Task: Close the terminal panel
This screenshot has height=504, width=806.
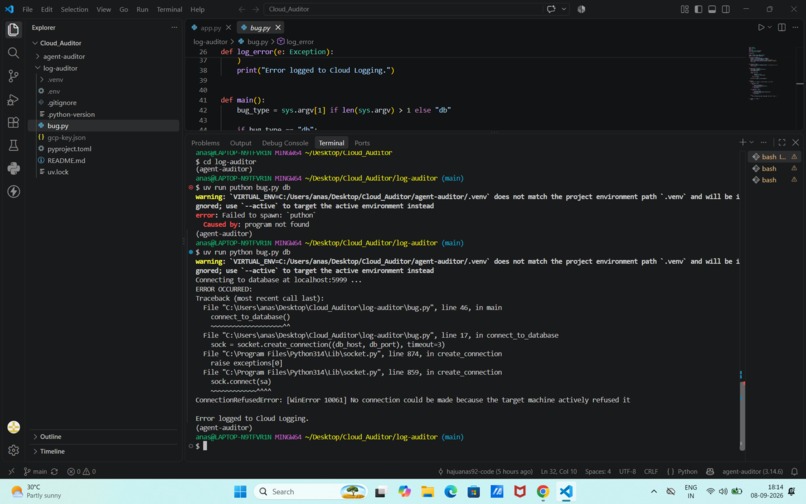Action: (x=796, y=142)
